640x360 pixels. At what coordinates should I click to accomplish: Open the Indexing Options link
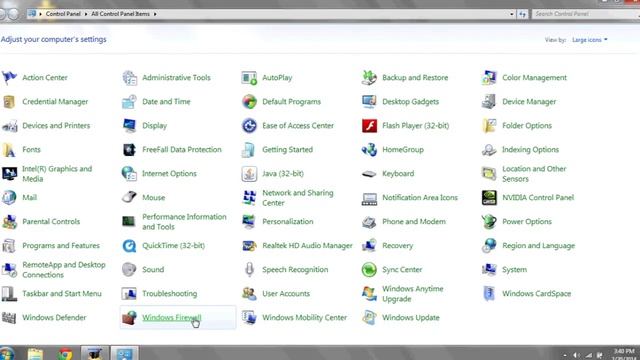(x=530, y=149)
